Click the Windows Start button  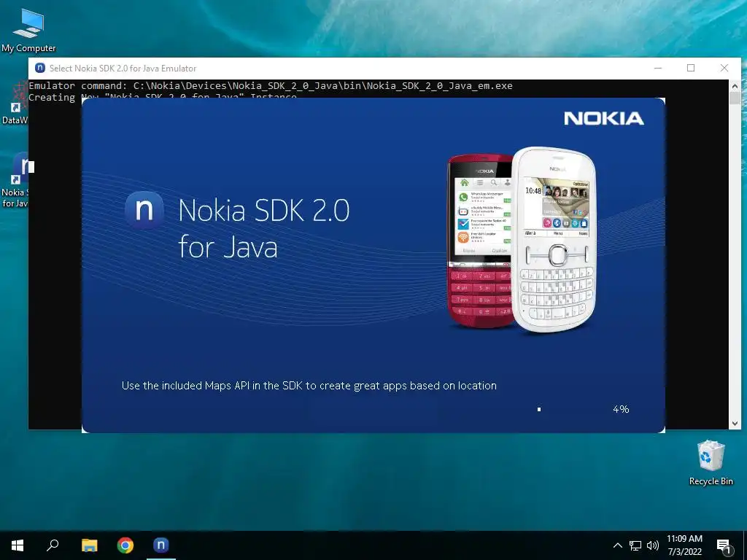(18, 545)
